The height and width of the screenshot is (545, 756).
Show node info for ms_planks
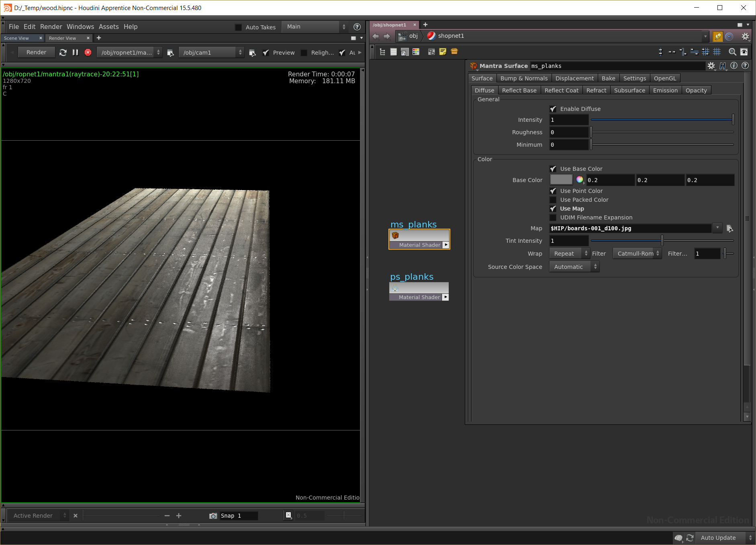pyautogui.click(x=734, y=66)
